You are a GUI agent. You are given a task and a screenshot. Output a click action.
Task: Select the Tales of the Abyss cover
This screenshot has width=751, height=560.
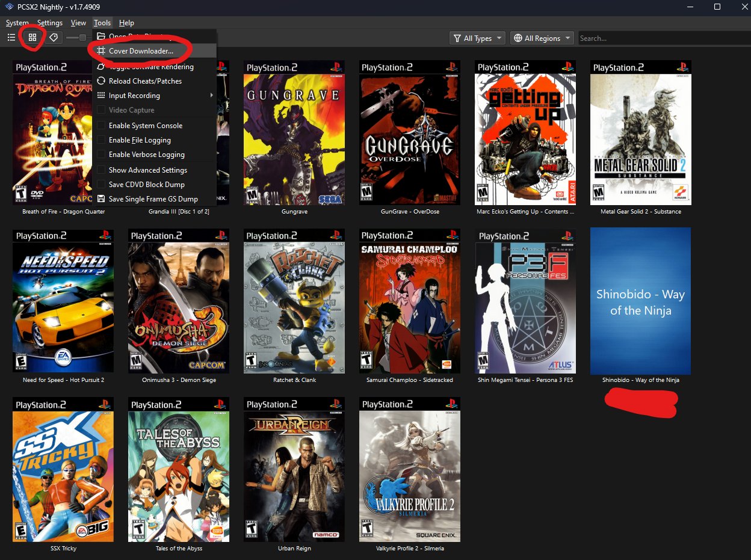179,470
